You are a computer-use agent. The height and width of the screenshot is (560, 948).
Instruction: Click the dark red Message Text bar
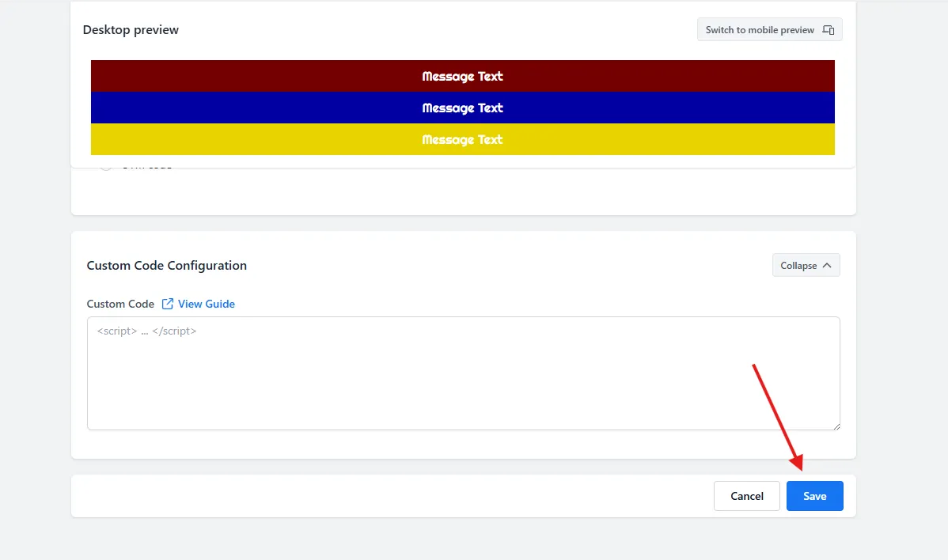coord(462,76)
